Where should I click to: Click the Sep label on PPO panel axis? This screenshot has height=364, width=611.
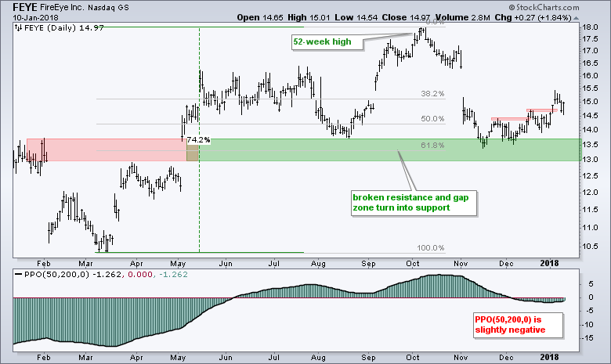368,358
